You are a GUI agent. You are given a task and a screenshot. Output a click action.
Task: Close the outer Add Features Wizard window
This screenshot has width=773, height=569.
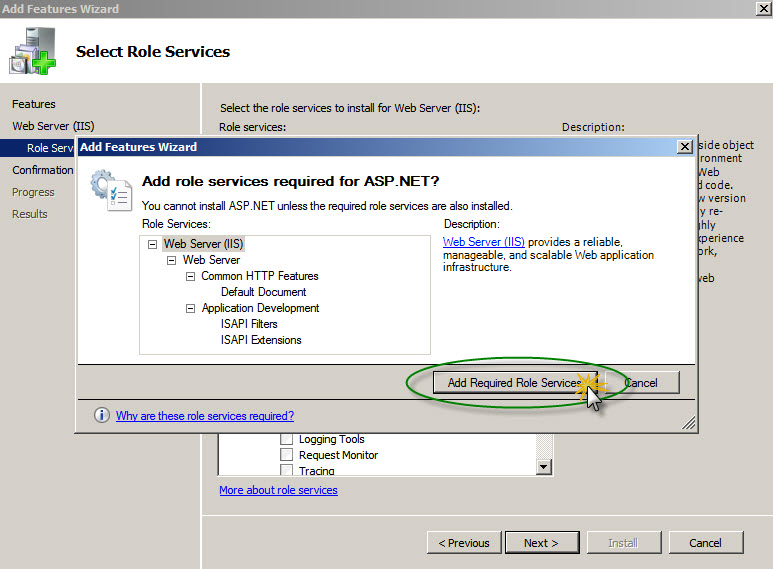[x=764, y=8]
